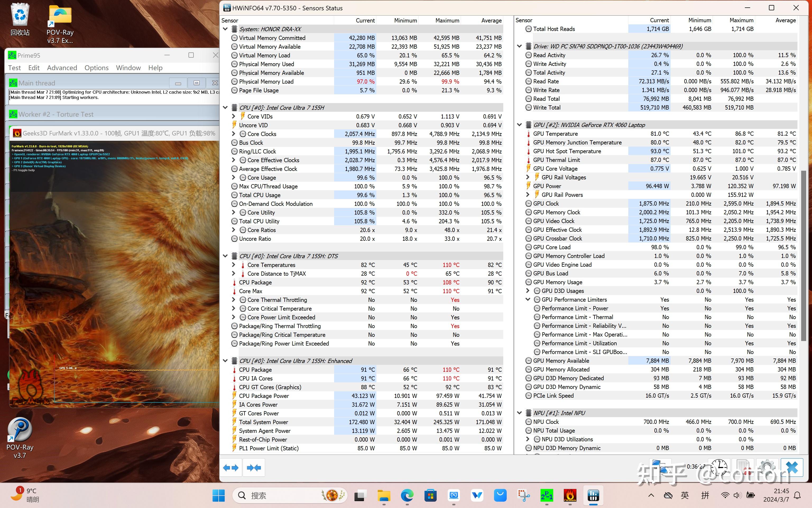This screenshot has width=812, height=508.
Task: Select the Performance Limit - Thermal row
Action: [x=665, y=317]
